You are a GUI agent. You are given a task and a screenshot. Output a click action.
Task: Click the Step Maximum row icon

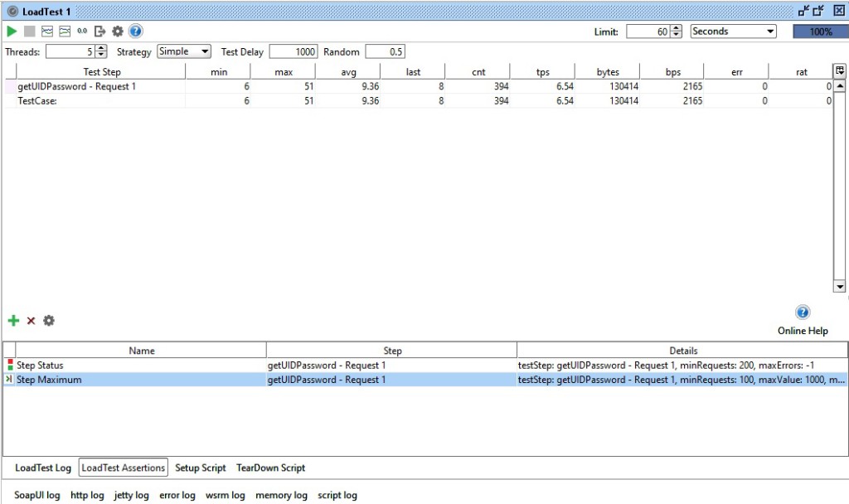pos(9,379)
